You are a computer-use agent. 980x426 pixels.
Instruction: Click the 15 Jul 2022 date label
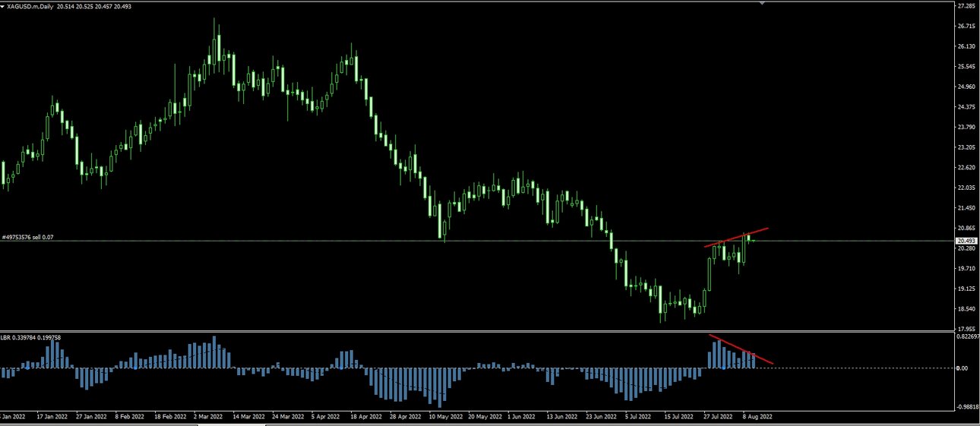click(679, 417)
